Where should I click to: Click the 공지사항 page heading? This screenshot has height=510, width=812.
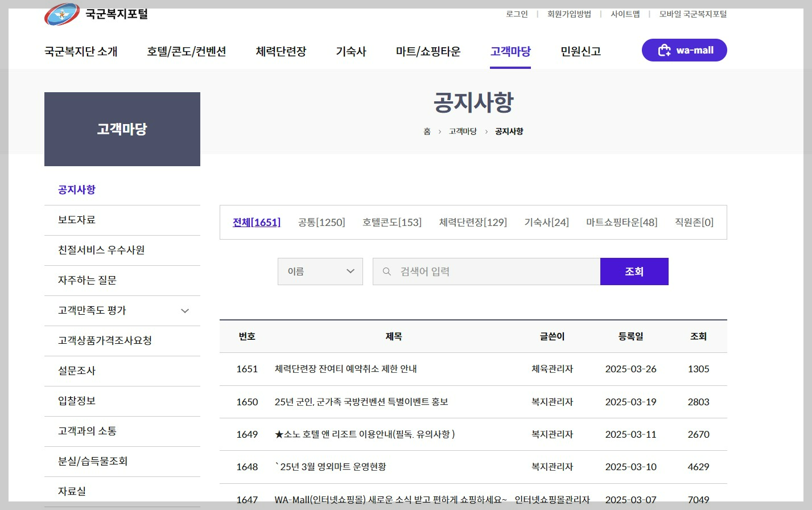point(473,102)
